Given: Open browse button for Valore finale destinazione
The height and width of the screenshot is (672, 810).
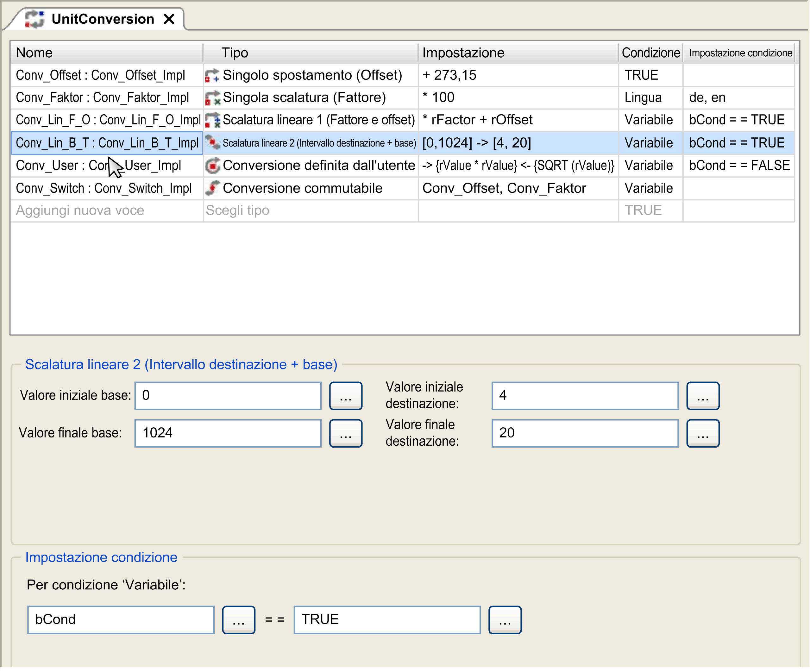Looking at the screenshot, I should [x=703, y=433].
